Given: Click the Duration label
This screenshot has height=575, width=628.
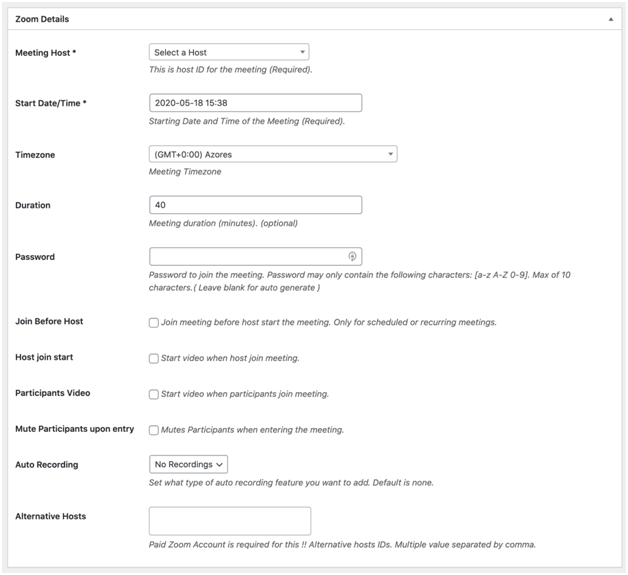Looking at the screenshot, I should [33, 205].
